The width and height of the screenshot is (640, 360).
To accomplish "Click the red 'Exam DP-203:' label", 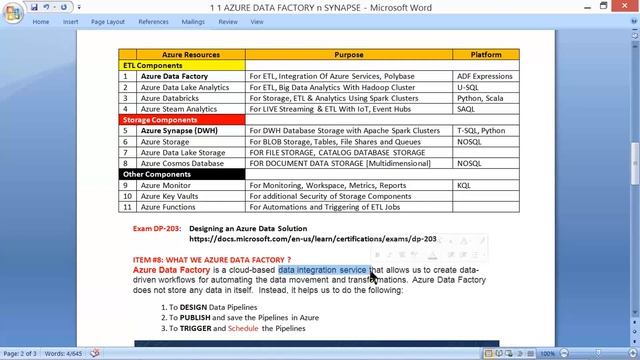I will 157,229.
